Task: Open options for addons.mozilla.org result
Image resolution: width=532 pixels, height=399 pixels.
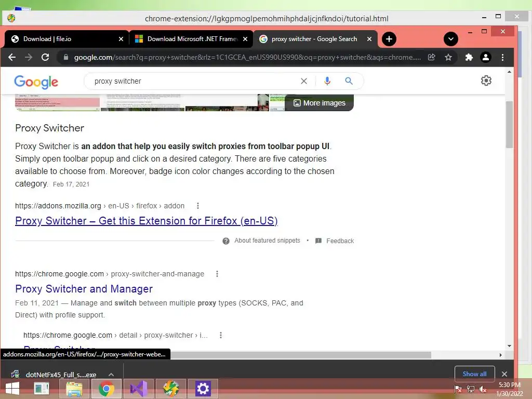Action: 198,206
